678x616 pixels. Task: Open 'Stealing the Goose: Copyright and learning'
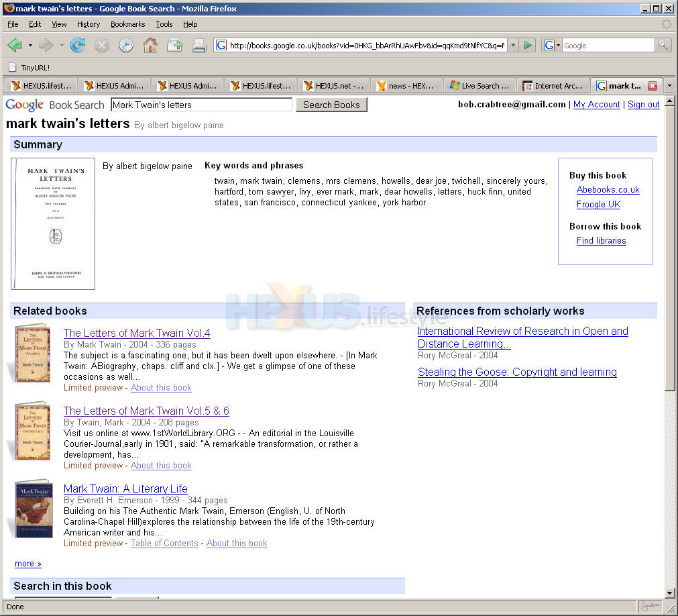517,372
